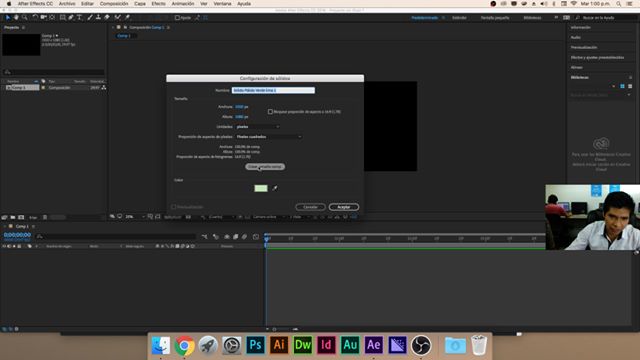The height and width of the screenshot is (360, 640).
Task: Select the Selection arrow tool
Action: (7, 18)
